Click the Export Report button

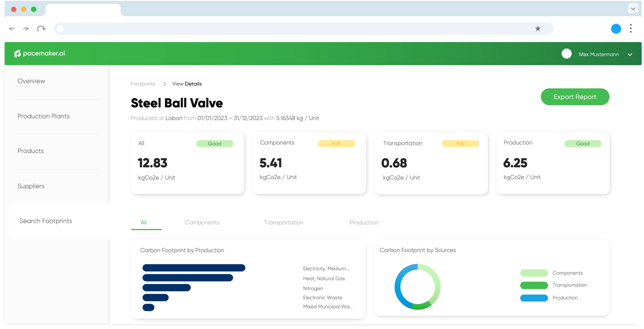(575, 97)
